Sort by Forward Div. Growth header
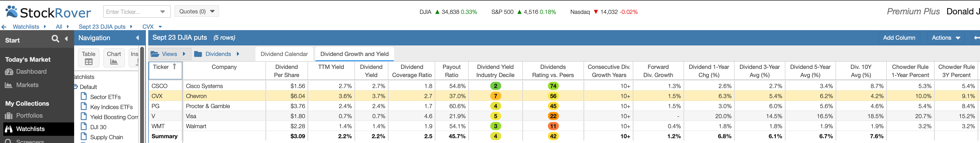 tap(658, 71)
